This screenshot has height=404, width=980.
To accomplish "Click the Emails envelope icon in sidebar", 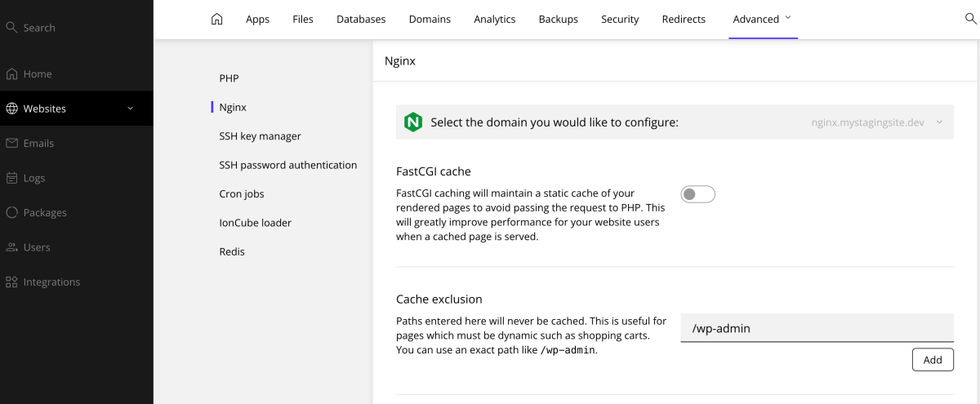I will click(11, 144).
